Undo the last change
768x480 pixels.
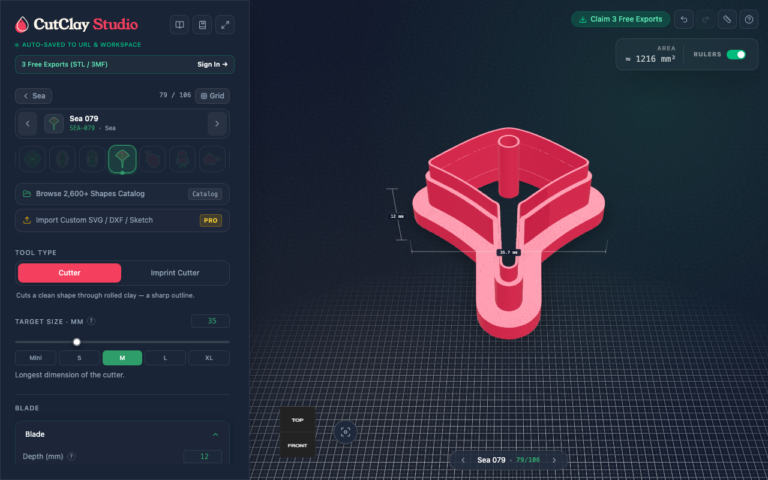click(x=684, y=20)
